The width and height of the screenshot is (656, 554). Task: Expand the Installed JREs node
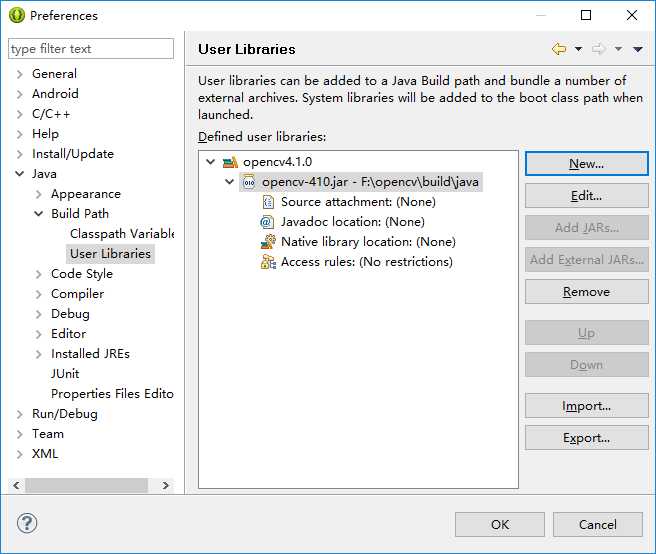click(x=38, y=354)
